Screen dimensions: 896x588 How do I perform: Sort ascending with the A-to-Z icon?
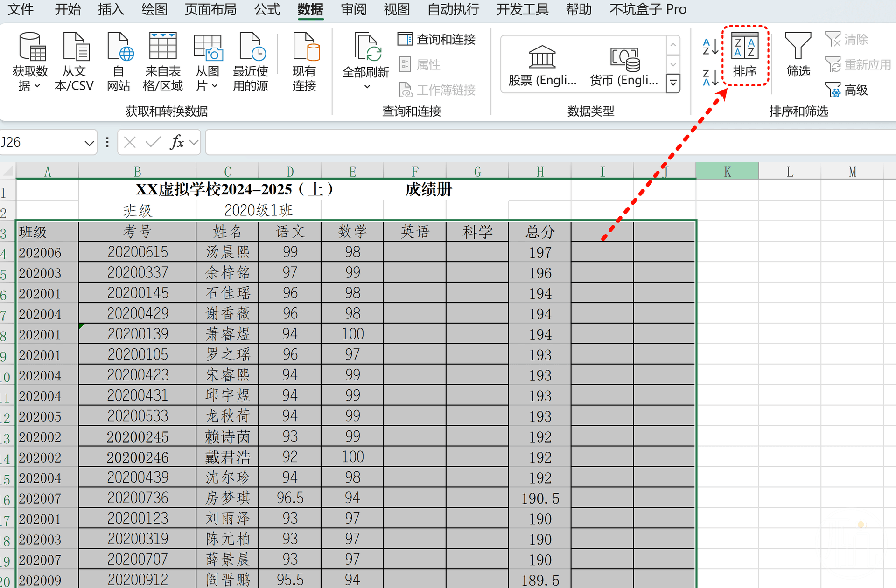(710, 47)
